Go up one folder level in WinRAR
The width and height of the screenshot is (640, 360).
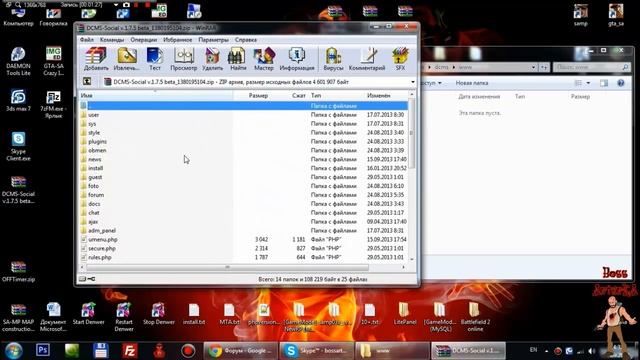click(87, 82)
